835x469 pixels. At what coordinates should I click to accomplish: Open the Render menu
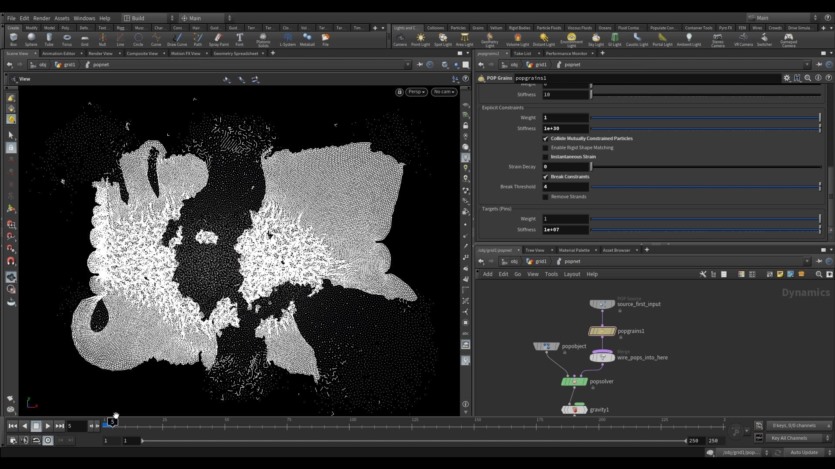coord(42,18)
